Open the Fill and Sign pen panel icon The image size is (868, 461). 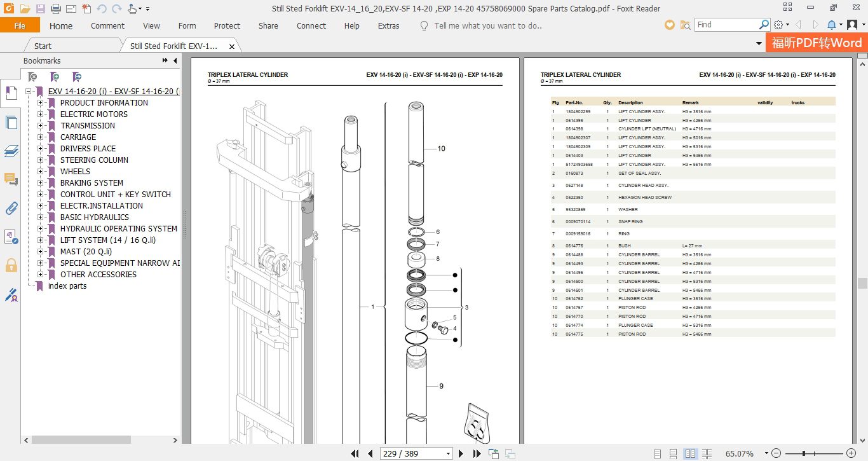(x=11, y=294)
